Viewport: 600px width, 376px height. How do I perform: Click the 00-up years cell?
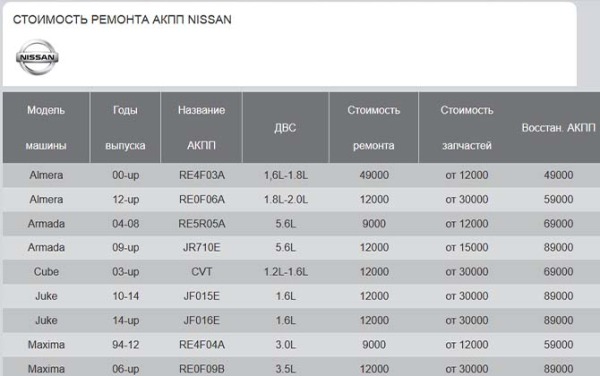pyautogui.click(x=126, y=176)
